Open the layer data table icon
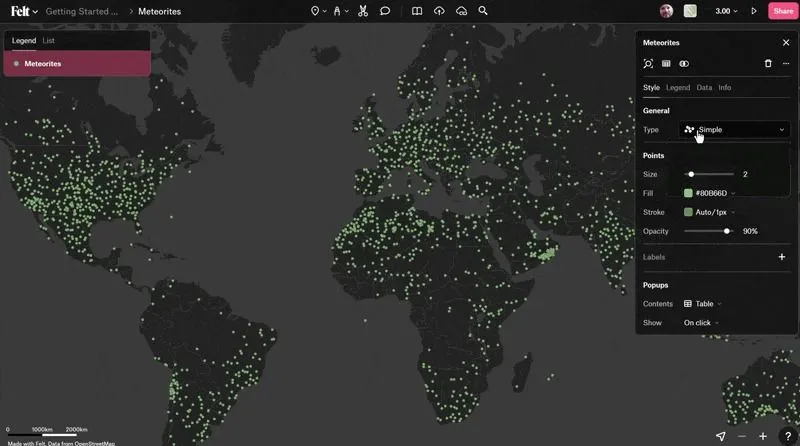 coord(666,64)
